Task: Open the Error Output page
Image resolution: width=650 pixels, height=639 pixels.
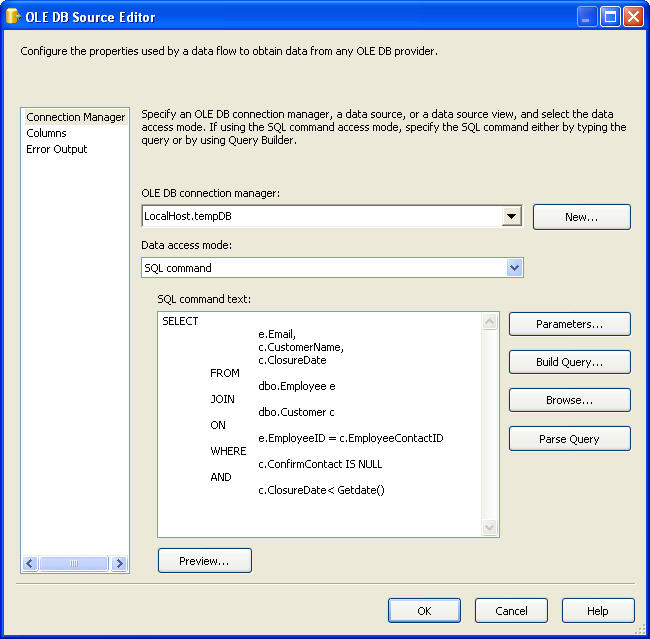Action: [57, 149]
